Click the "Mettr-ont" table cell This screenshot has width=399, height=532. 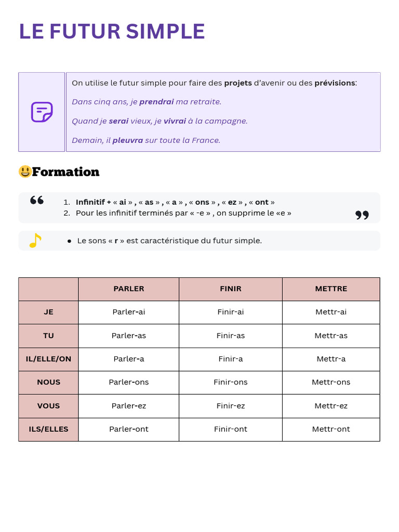pyautogui.click(x=331, y=429)
